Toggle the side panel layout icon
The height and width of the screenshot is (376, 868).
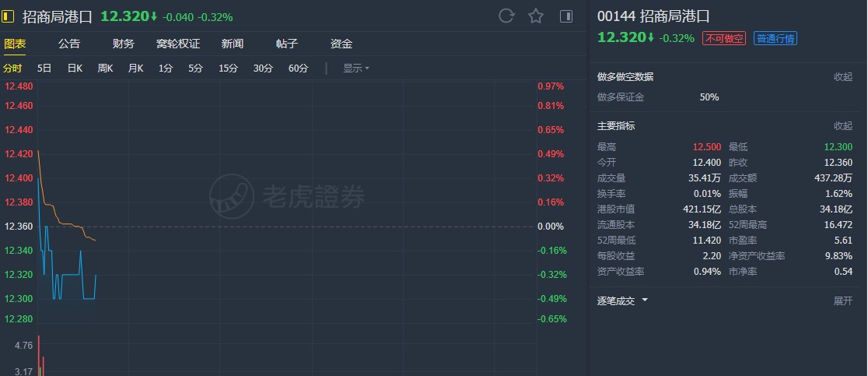[x=566, y=16]
